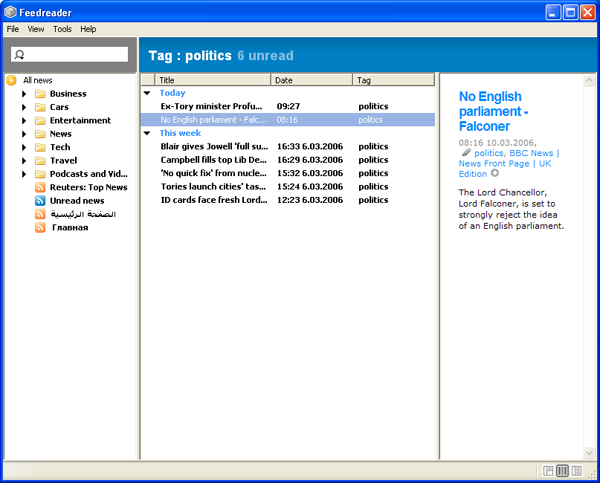
Task: Collapse the Today group
Action: (x=147, y=93)
